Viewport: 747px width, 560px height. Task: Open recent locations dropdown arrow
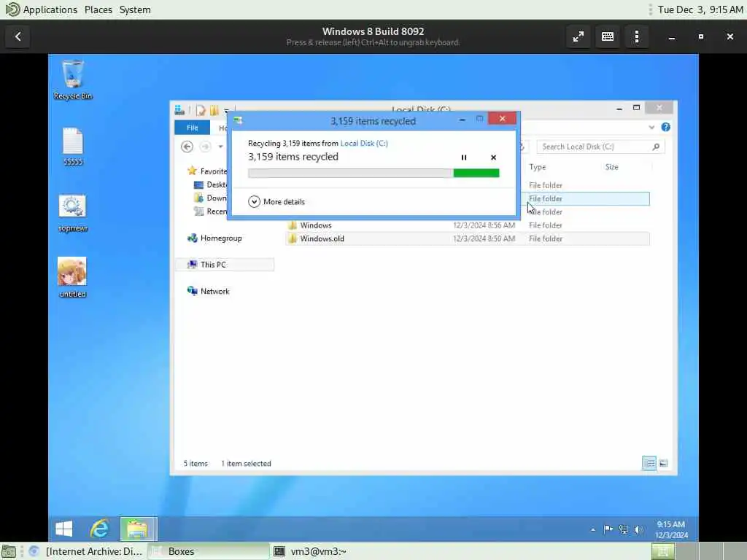220,147
